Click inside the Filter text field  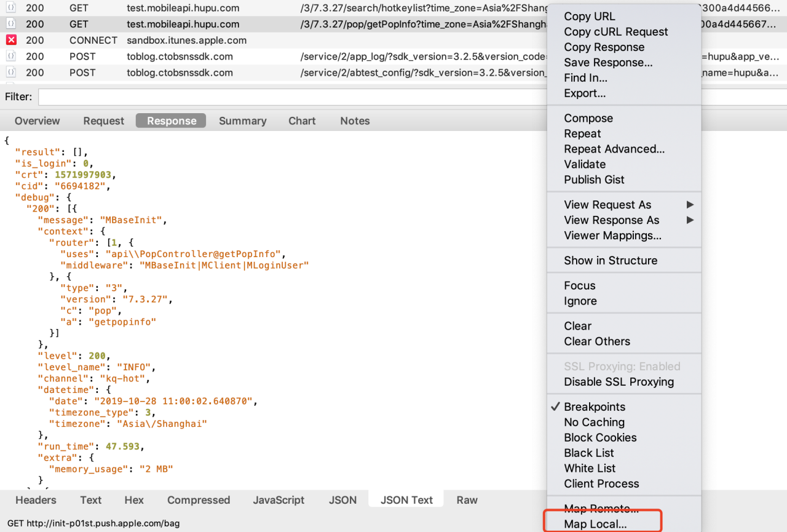pos(289,97)
